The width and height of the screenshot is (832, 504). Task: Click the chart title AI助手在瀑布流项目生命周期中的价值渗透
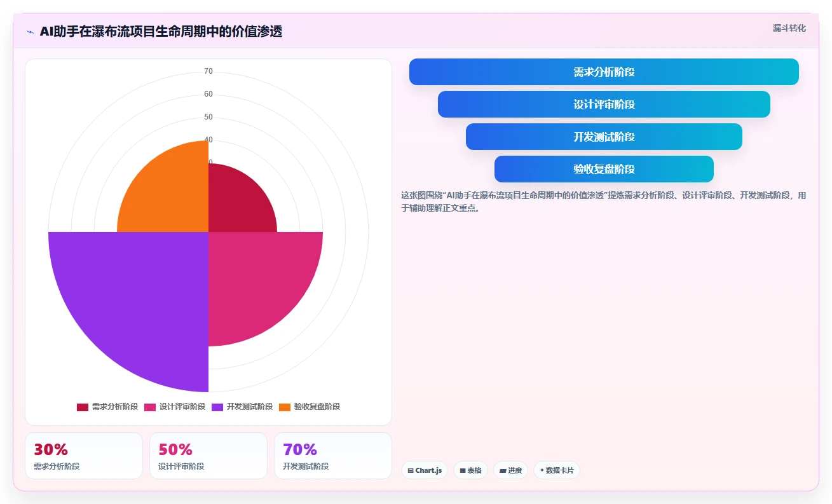(x=161, y=31)
